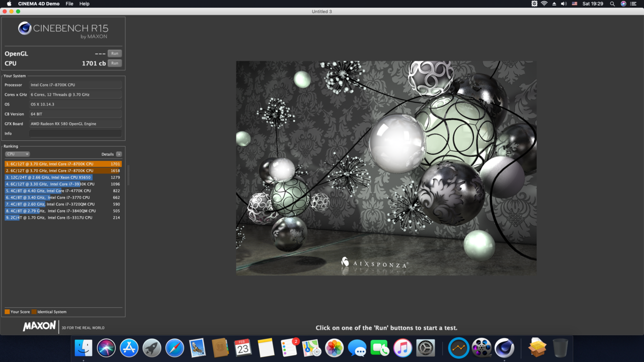Viewport: 644px width, 362px height.
Task: Click the US flag input source icon
Action: [x=575, y=4]
